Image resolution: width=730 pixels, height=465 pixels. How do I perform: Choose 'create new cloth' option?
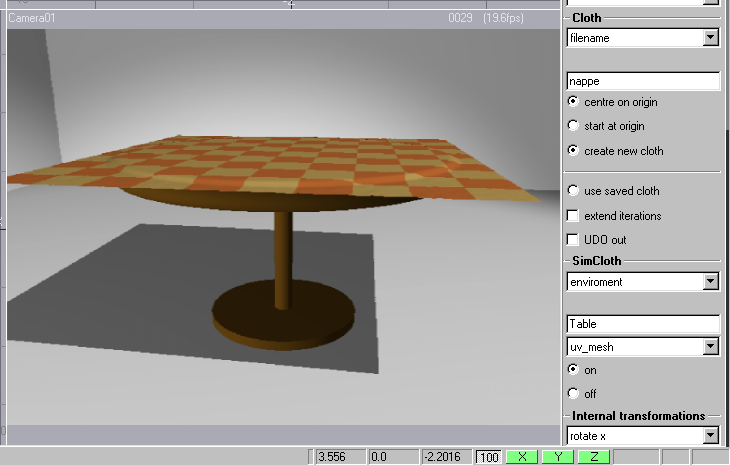click(573, 151)
